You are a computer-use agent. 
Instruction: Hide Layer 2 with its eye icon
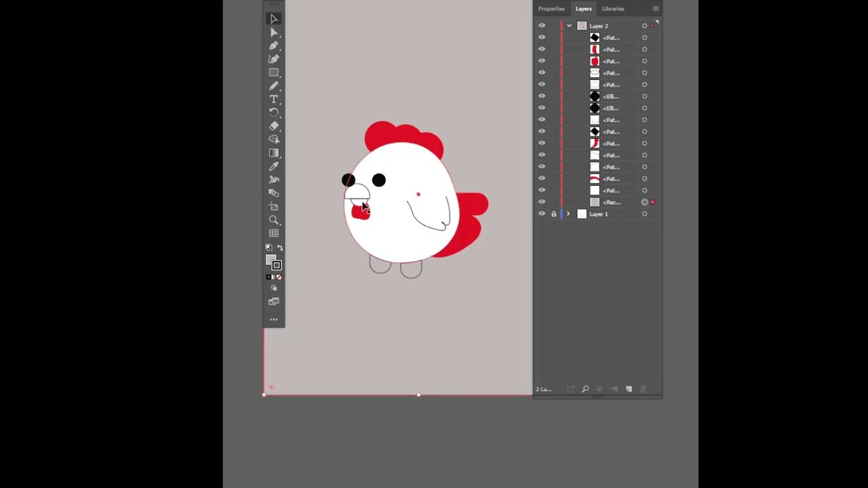542,26
